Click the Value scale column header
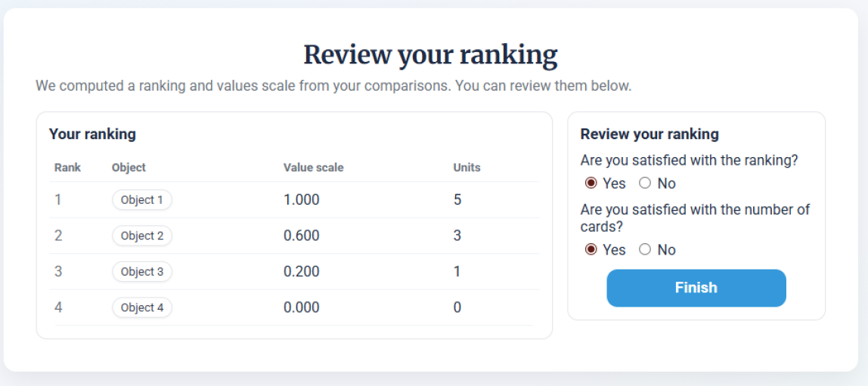The image size is (868, 386). [x=313, y=168]
